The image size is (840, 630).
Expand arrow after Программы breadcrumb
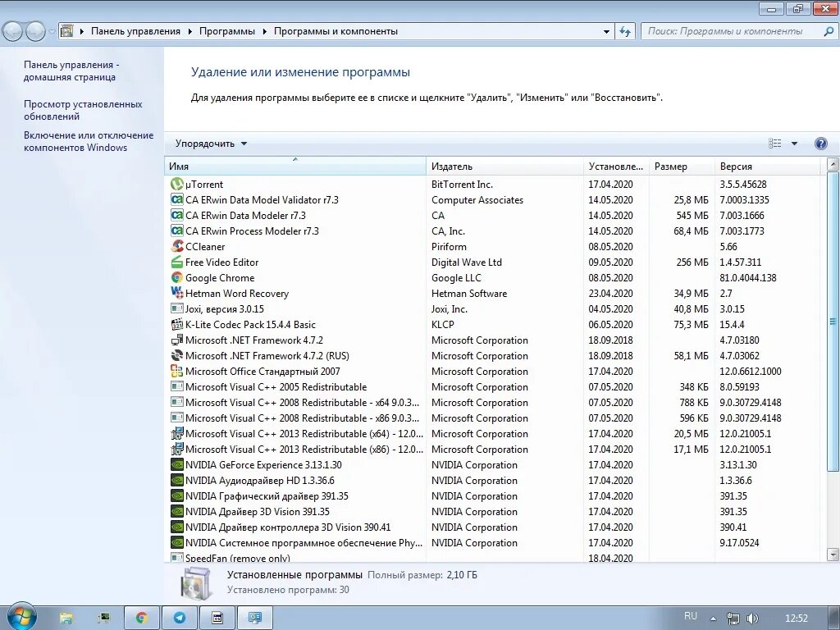click(264, 31)
